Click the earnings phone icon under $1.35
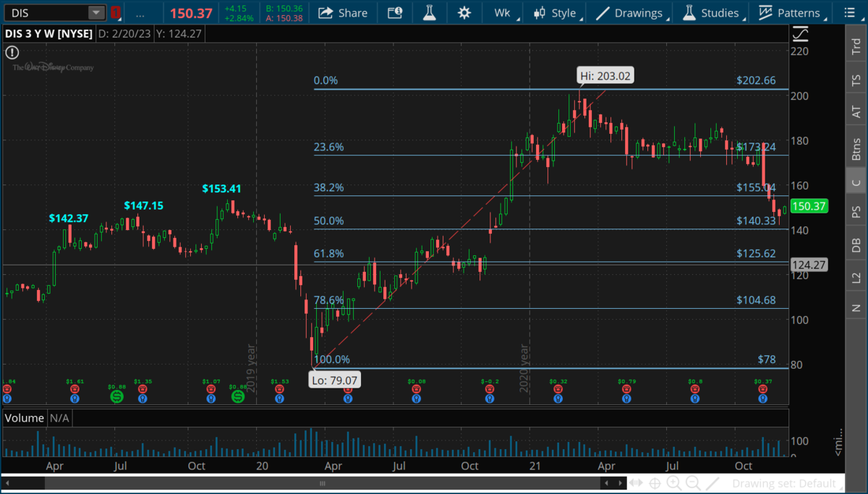Screen dimensions: 868x494 [x=142, y=389]
